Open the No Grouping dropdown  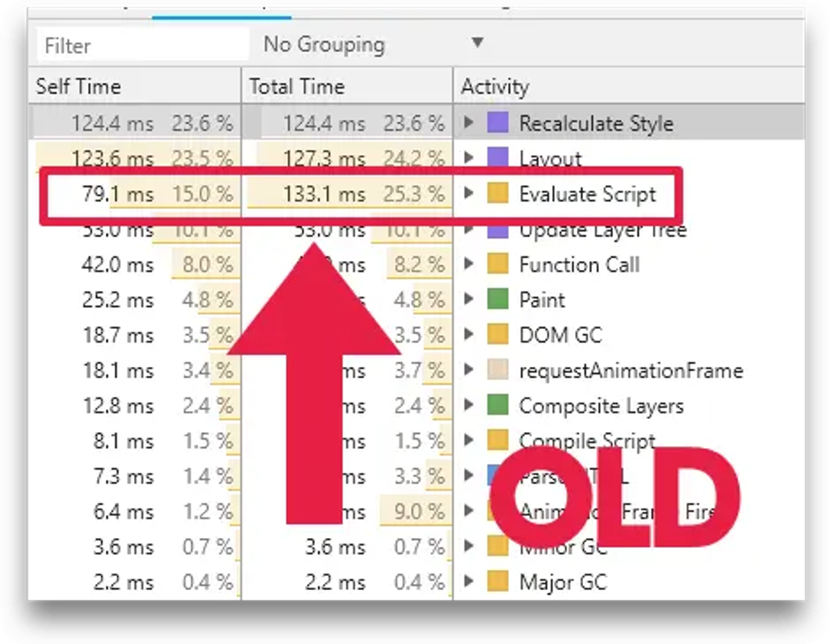pos(373,45)
